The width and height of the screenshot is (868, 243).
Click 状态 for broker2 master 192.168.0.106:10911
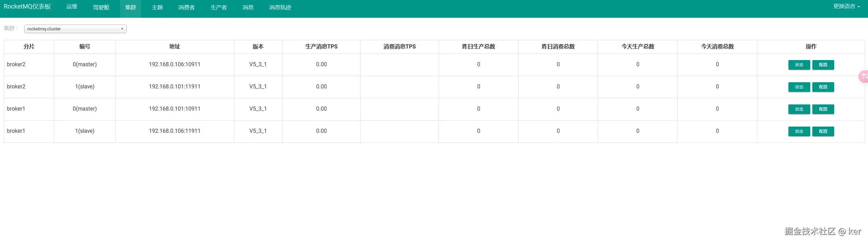point(799,65)
